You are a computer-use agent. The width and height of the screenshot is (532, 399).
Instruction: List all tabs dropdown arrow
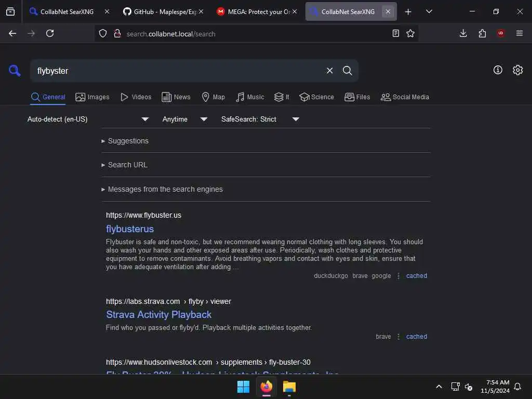coord(429,11)
